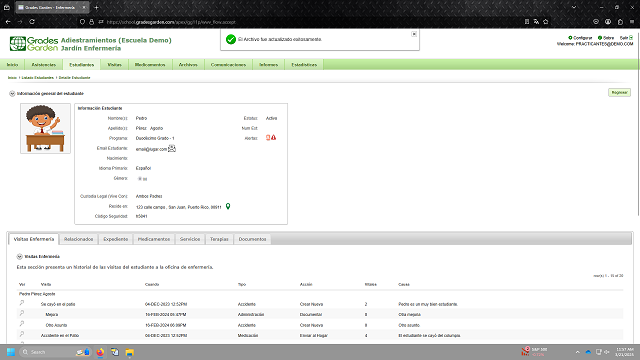This screenshot has width=640, height=360.
Task: Open the taskbar clock and date
Action: tap(624, 352)
